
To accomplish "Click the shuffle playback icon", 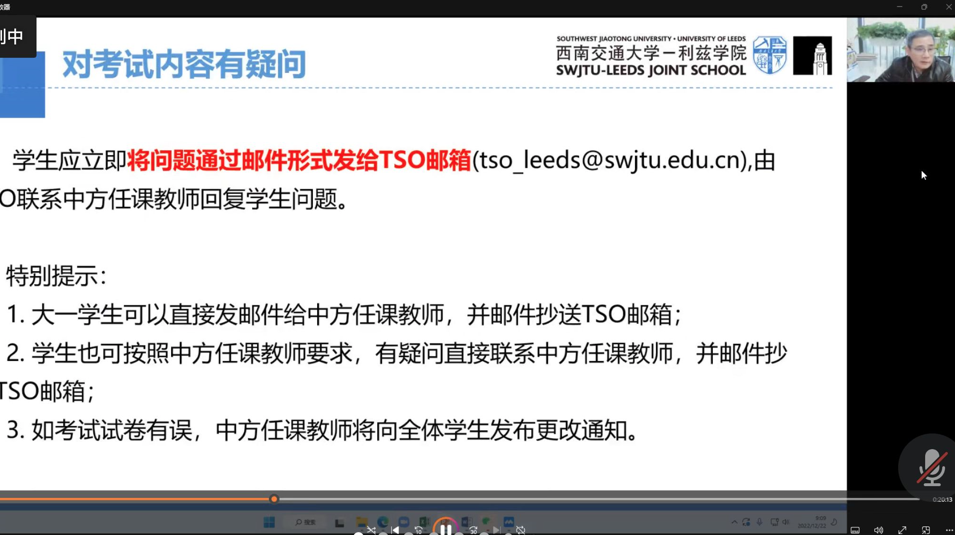I will tap(371, 530).
